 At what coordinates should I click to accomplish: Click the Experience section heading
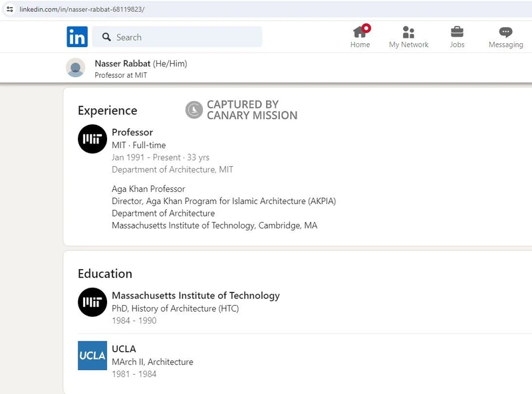[108, 111]
